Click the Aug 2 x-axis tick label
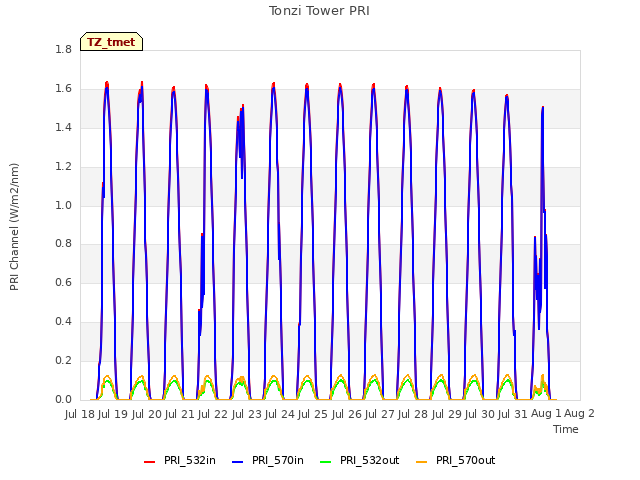Viewport: 640px width, 480px height. click(x=579, y=414)
